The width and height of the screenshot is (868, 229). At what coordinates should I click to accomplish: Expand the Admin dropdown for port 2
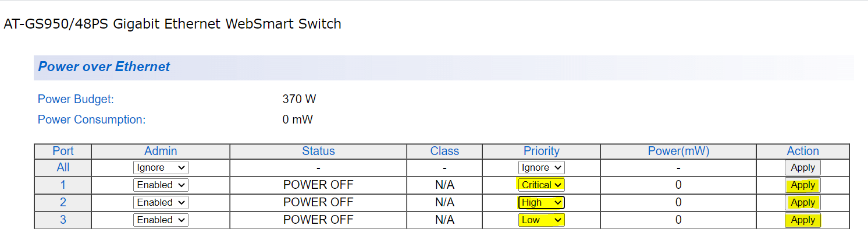coord(161,203)
